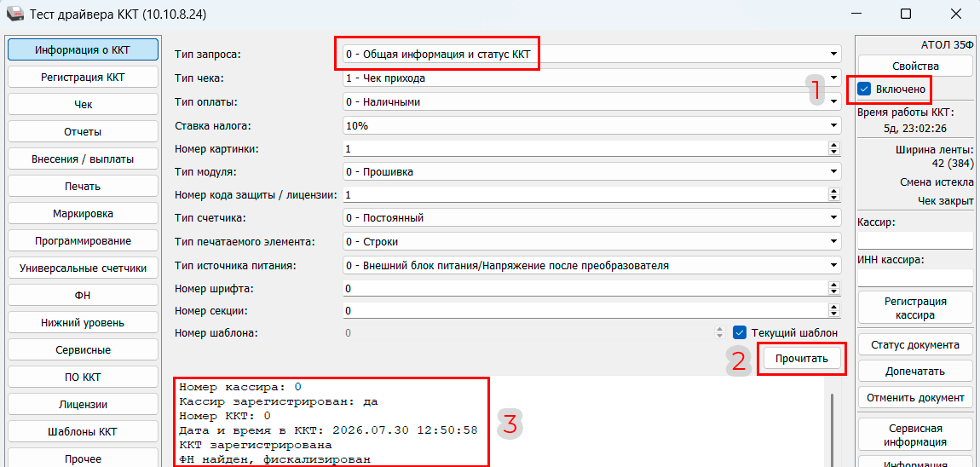Click the Номер шрифта spinner arrows
This screenshot has height=467, width=980.
tap(833, 288)
